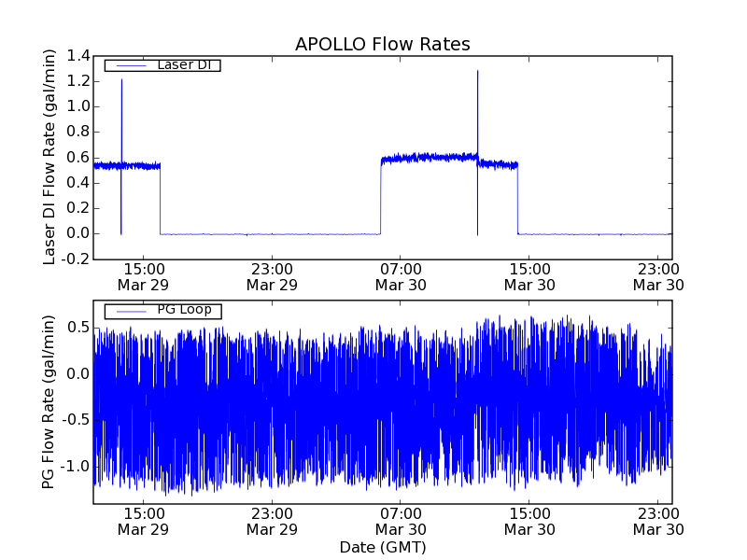Screen dimensions: 747x560
Task: Click the "APOLLO Flow Rates" plot title
Action: tap(383, 44)
